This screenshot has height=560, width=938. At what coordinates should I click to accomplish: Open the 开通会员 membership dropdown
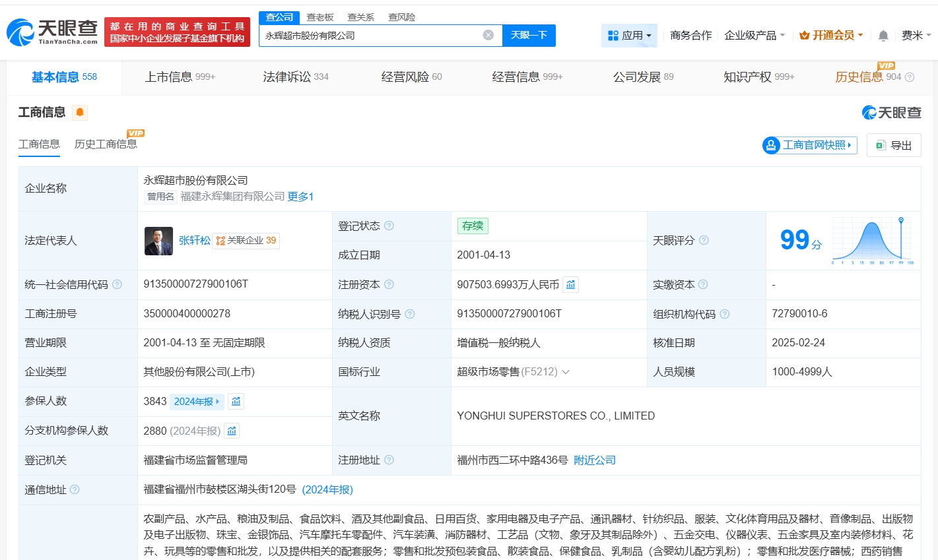tap(831, 36)
